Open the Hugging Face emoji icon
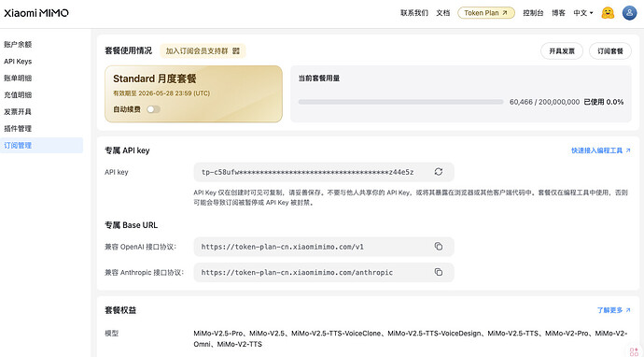 [x=608, y=13]
